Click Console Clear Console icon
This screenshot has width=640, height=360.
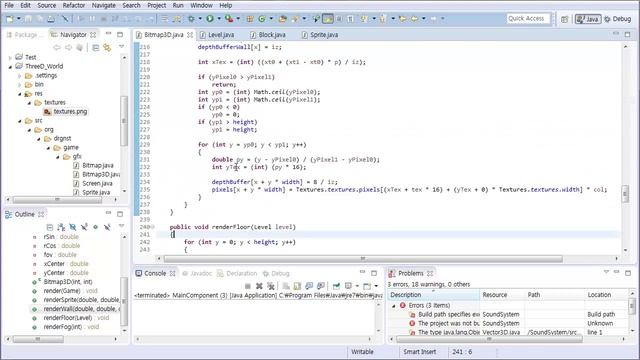point(286,286)
